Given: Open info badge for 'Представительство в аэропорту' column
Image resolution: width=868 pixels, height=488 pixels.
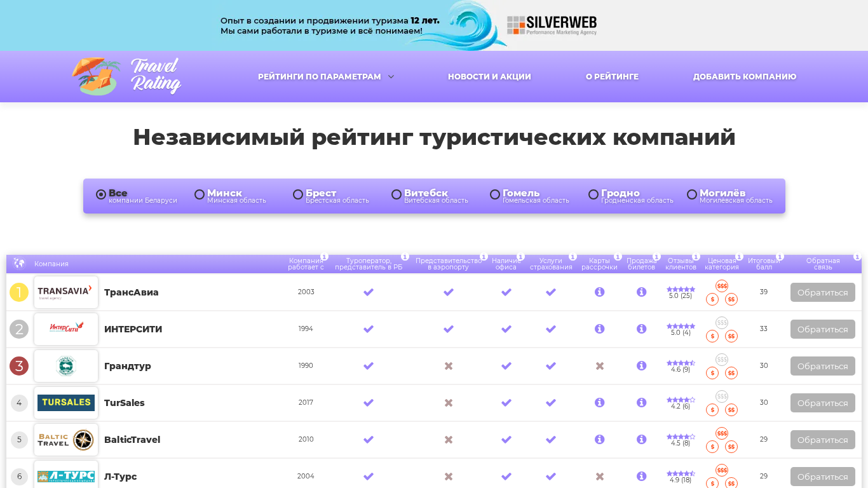Looking at the screenshot, I should point(484,257).
